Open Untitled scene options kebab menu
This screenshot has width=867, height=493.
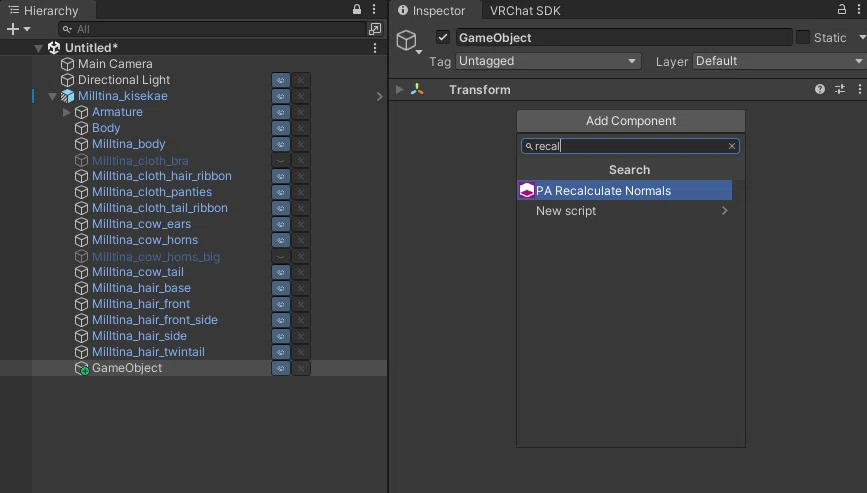(375, 48)
